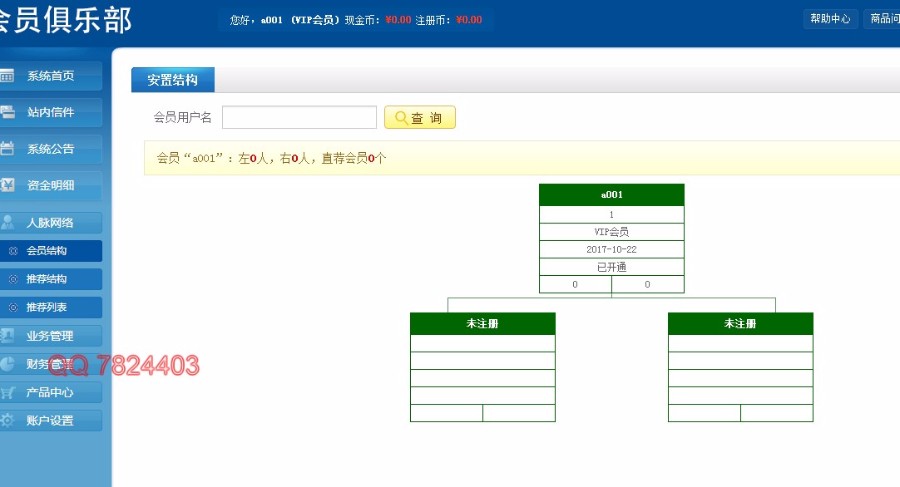Click the 系统首页 home icon in sidebar
Image resolution: width=900 pixels, height=487 pixels.
(x=8, y=76)
